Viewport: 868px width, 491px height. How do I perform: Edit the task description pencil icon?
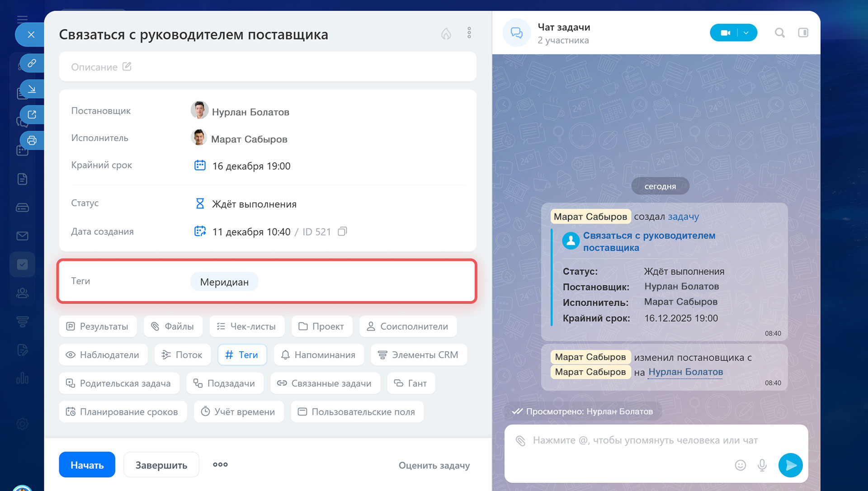pos(127,67)
